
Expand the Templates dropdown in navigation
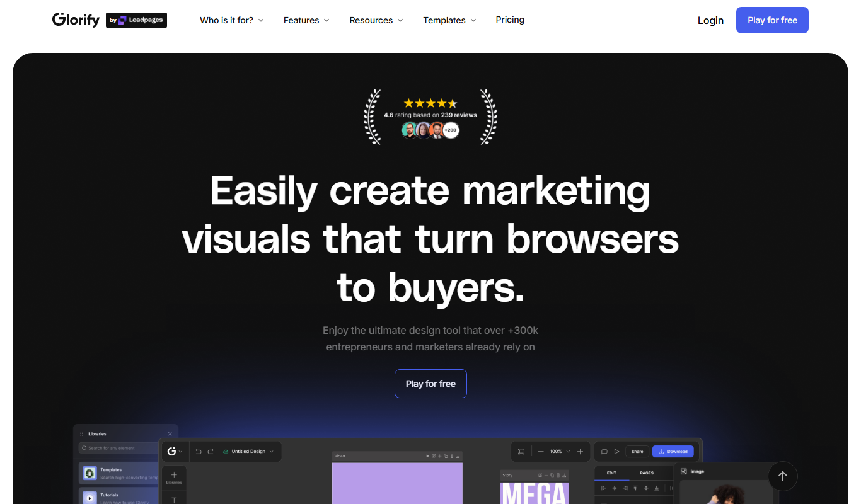coord(449,20)
